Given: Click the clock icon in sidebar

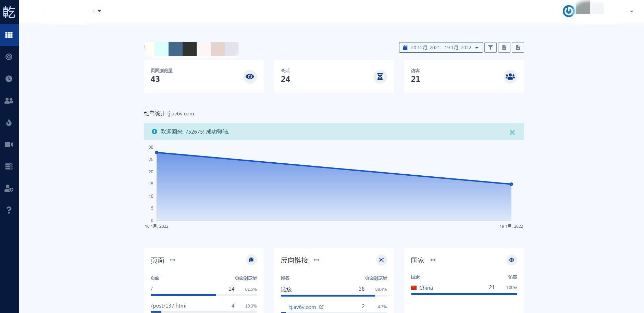Looking at the screenshot, I should (x=9, y=79).
